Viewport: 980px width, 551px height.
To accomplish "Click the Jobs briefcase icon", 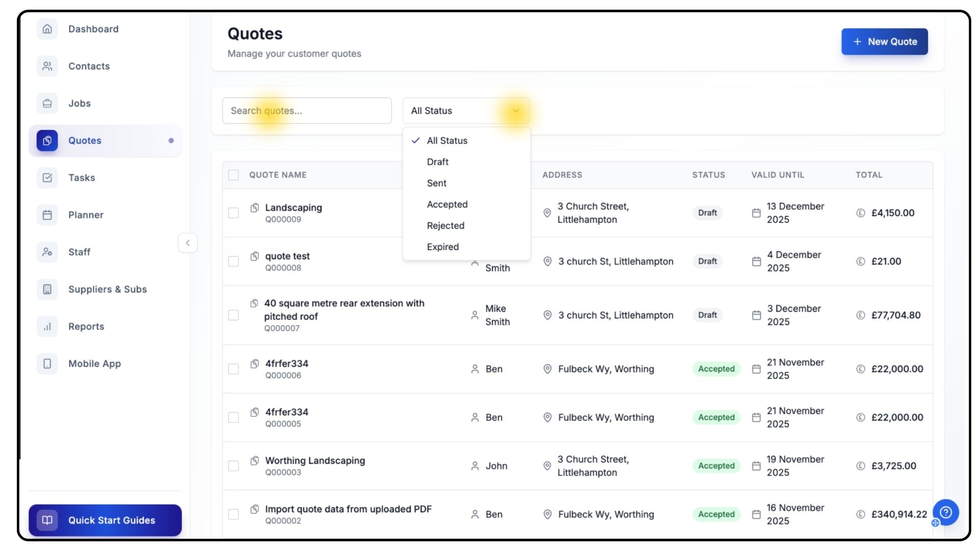I will [47, 104].
